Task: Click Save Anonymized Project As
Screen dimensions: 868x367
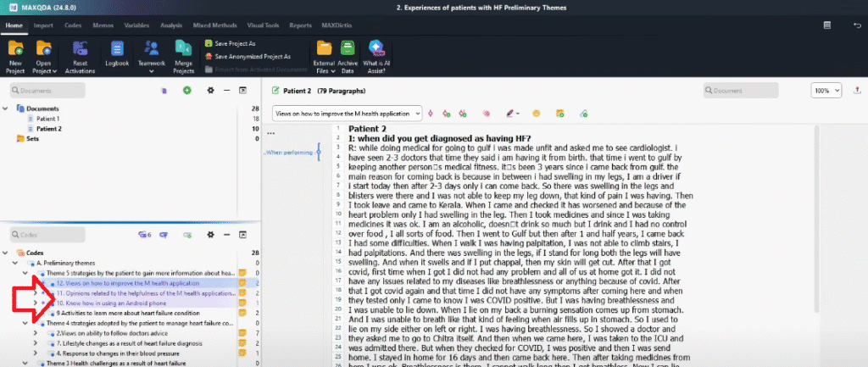Action: (248, 56)
